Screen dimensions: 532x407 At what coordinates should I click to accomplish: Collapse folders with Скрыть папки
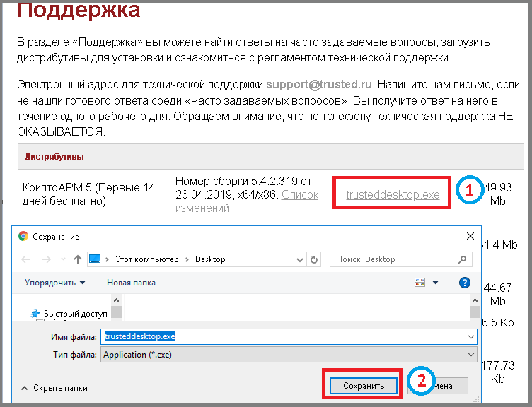54,388
